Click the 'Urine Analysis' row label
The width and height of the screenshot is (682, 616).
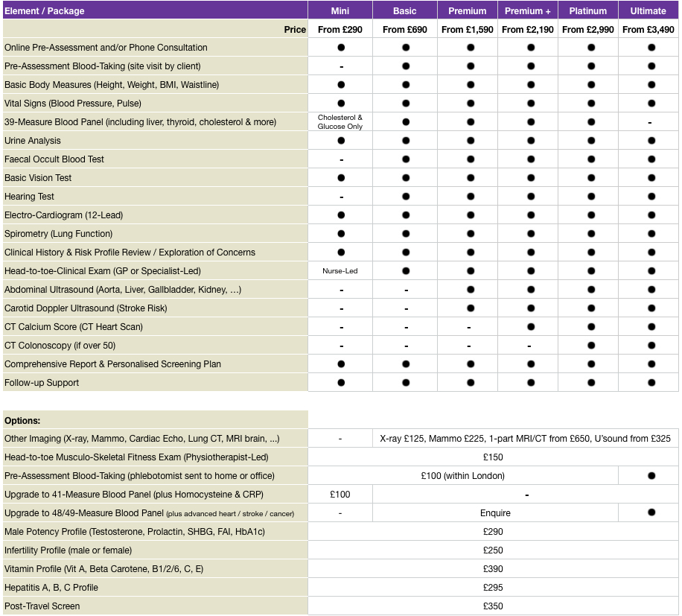(x=33, y=141)
